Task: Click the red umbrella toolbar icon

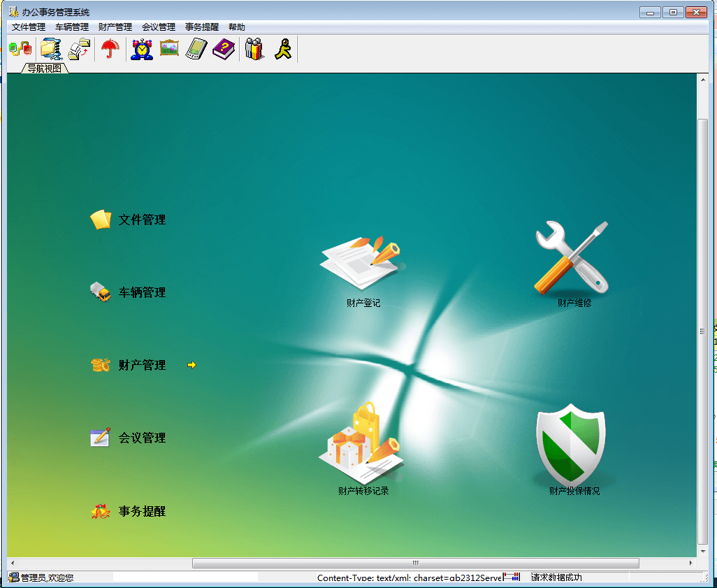Action: click(x=110, y=49)
